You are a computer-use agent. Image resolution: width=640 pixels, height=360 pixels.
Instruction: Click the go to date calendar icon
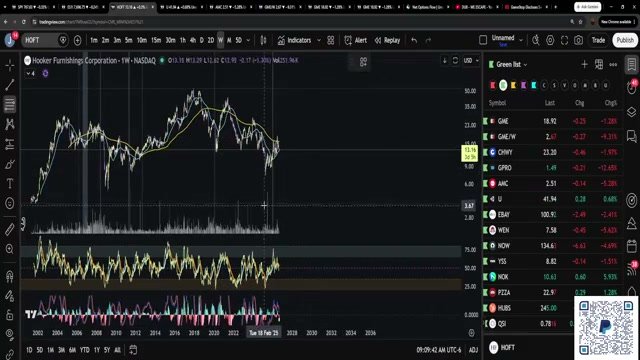[x=133, y=350]
